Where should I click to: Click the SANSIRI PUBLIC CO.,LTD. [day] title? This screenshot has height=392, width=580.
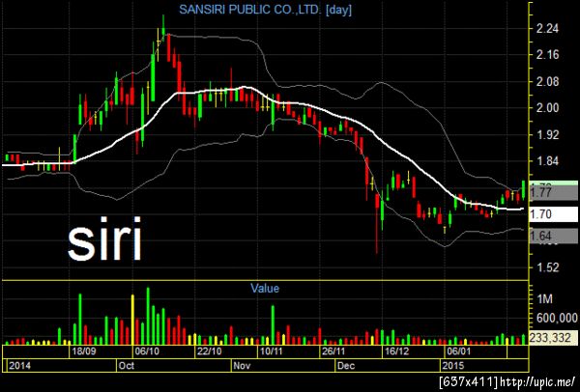point(265,10)
